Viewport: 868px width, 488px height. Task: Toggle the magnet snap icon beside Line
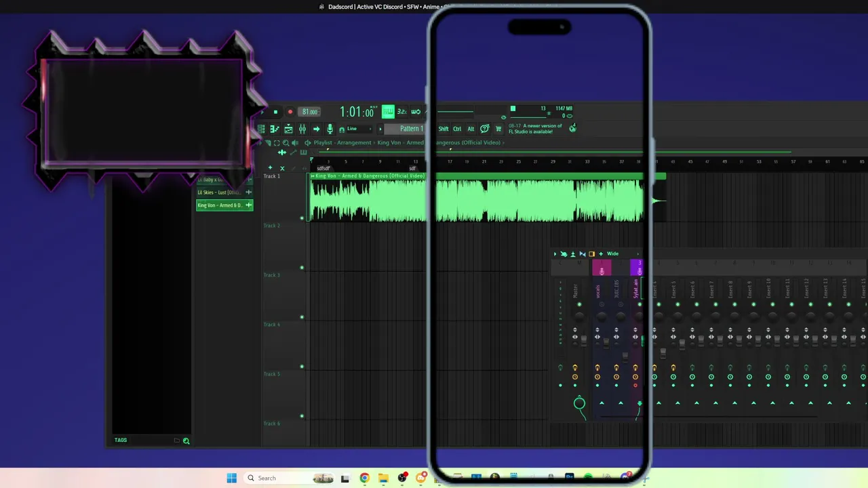(342, 129)
